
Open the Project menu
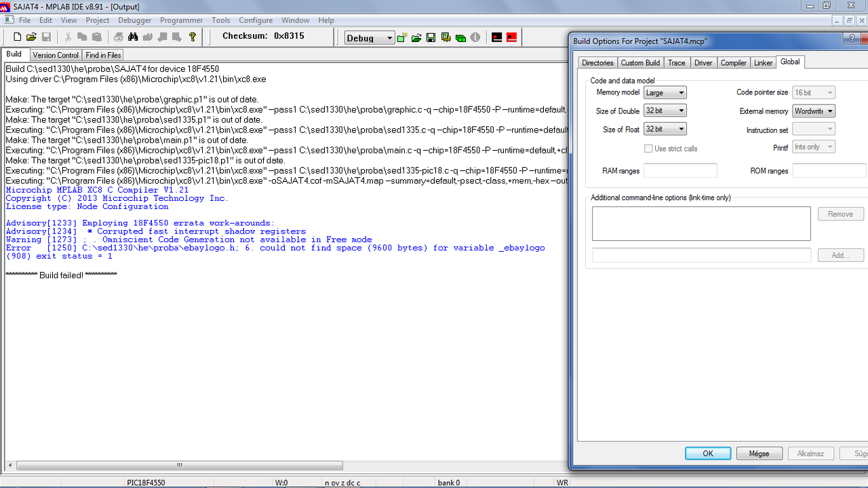coord(98,20)
